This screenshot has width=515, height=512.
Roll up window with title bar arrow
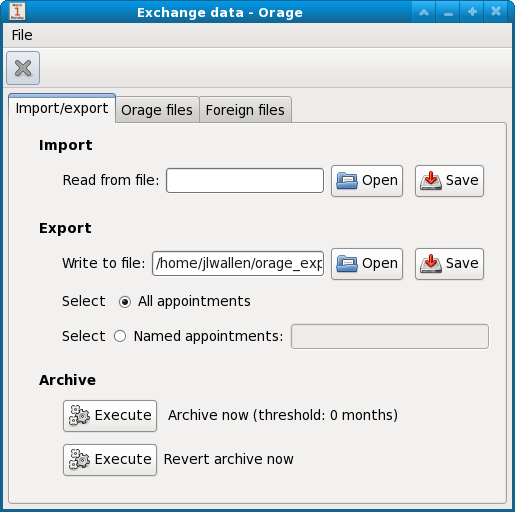(424, 12)
